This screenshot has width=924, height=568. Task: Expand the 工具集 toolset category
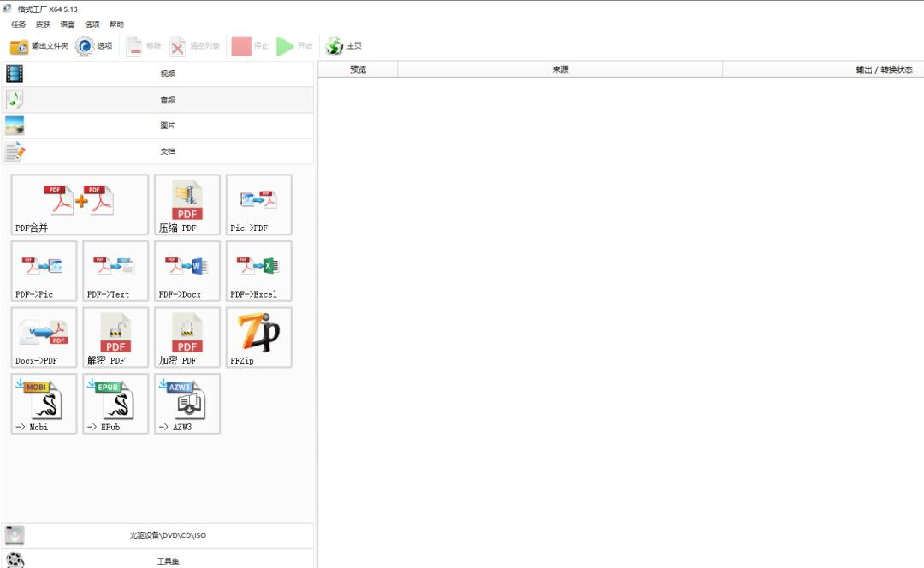pyautogui.click(x=157, y=559)
